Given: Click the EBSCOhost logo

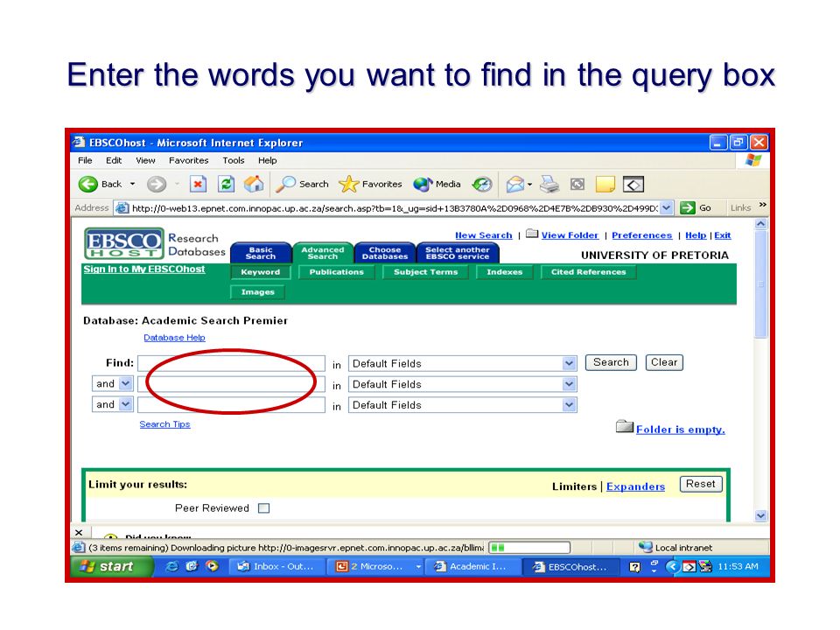Looking at the screenshot, I should click(124, 244).
